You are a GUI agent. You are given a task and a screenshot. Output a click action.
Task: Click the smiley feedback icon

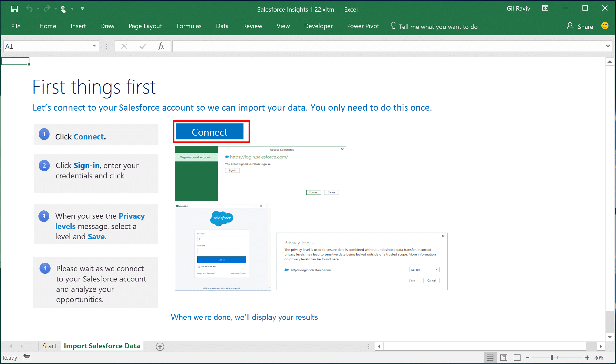[x=605, y=26]
